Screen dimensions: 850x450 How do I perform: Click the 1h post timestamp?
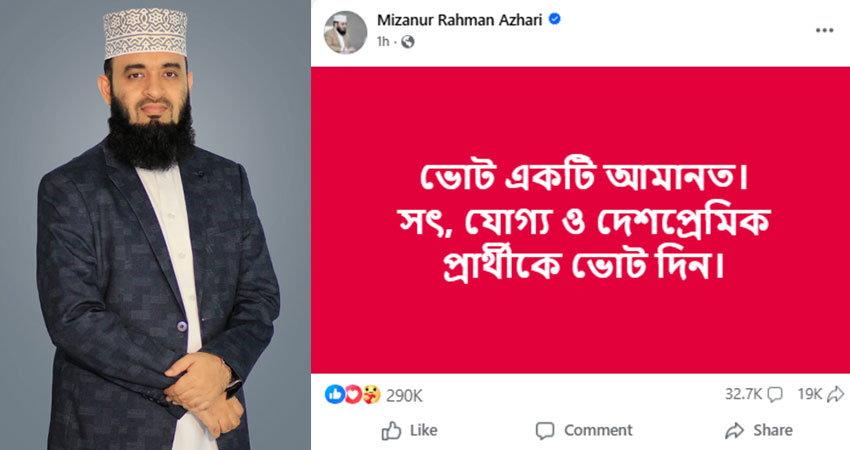[x=383, y=42]
